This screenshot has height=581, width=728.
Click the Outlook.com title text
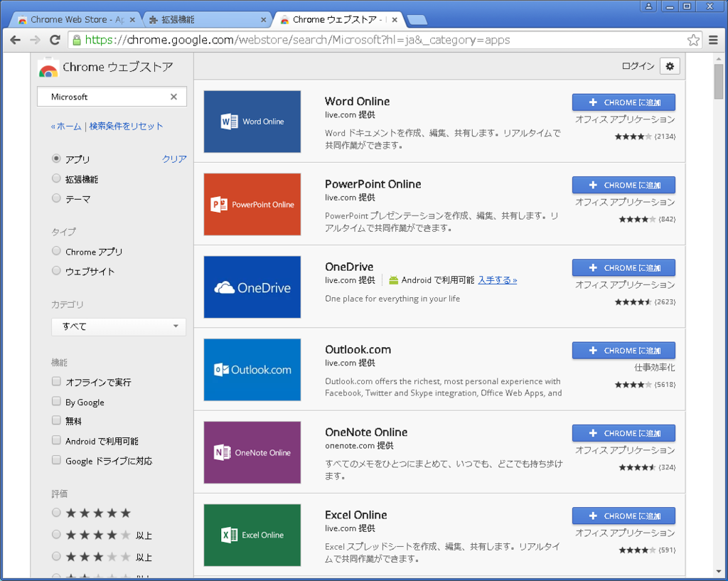(358, 349)
